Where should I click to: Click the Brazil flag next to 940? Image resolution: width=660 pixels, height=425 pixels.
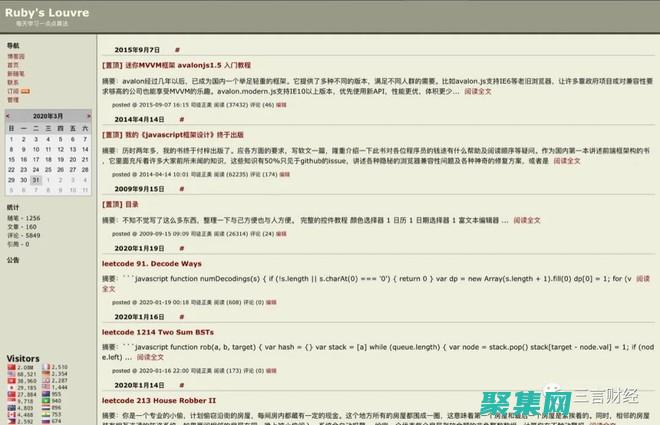(46, 401)
